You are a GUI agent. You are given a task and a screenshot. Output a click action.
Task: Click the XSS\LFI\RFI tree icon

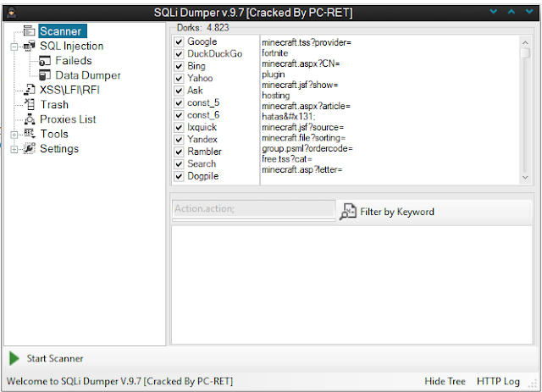[30, 90]
